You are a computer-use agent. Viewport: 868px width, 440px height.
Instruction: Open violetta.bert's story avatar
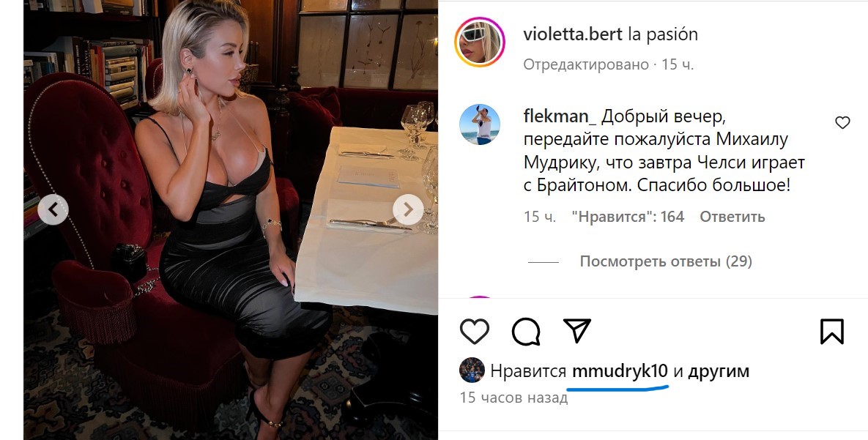pos(479,42)
